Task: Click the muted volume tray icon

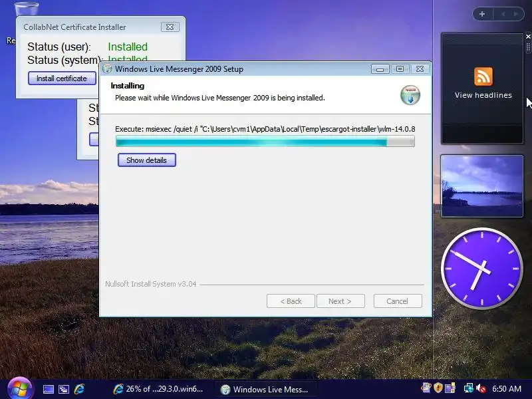Action: 481,388
